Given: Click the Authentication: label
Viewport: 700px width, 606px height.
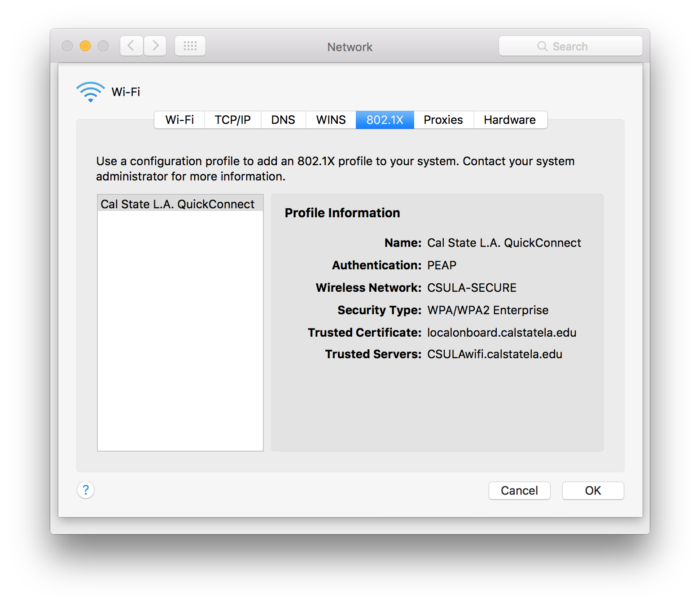Looking at the screenshot, I should pos(377,265).
